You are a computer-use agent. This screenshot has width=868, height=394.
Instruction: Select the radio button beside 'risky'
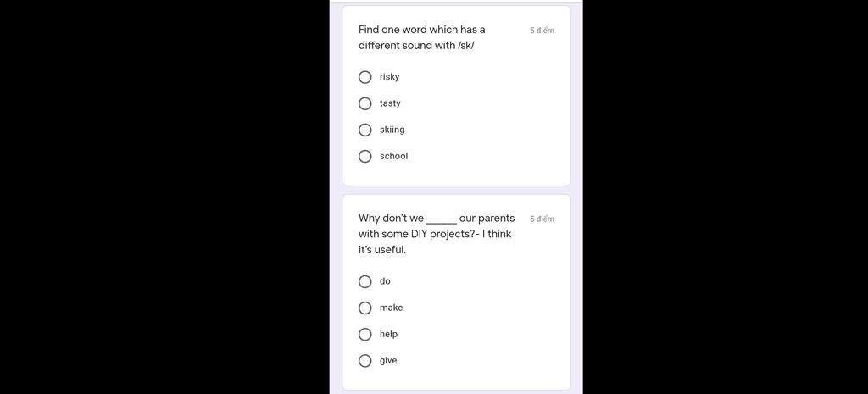click(x=365, y=77)
